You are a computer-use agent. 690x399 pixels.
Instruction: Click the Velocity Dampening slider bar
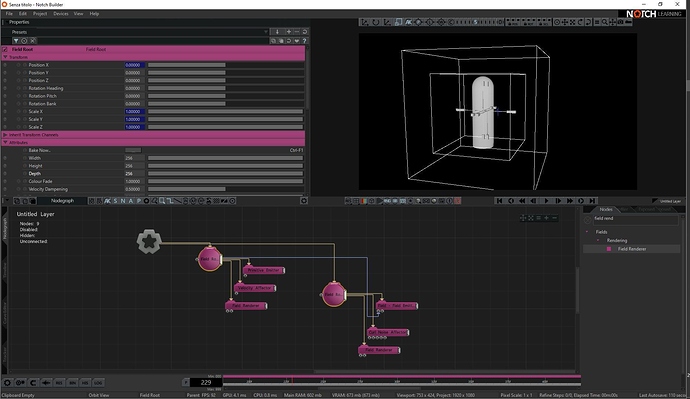coord(225,189)
